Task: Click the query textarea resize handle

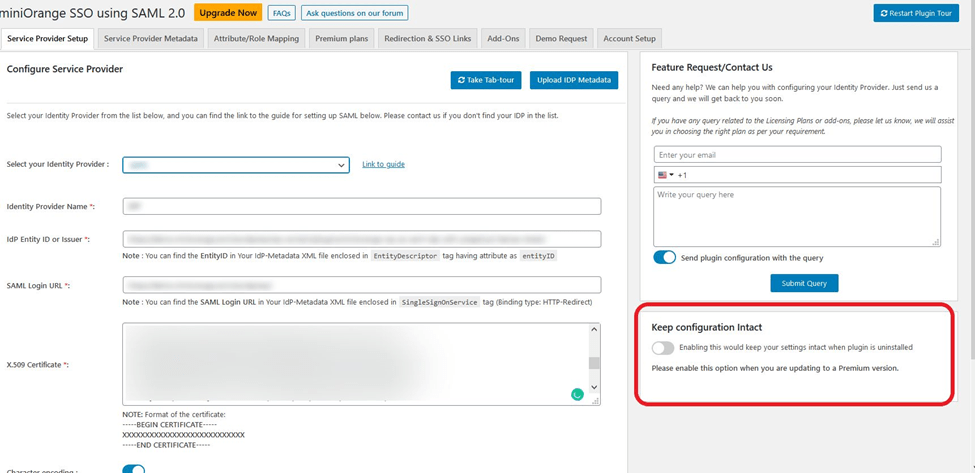Action: pos(936,242)
